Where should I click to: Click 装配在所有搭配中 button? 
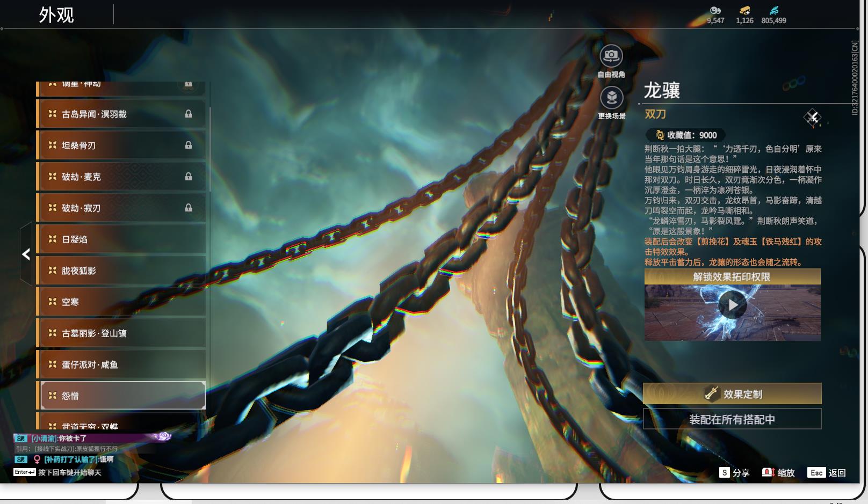pyautogui.click(x=732, y=419)
